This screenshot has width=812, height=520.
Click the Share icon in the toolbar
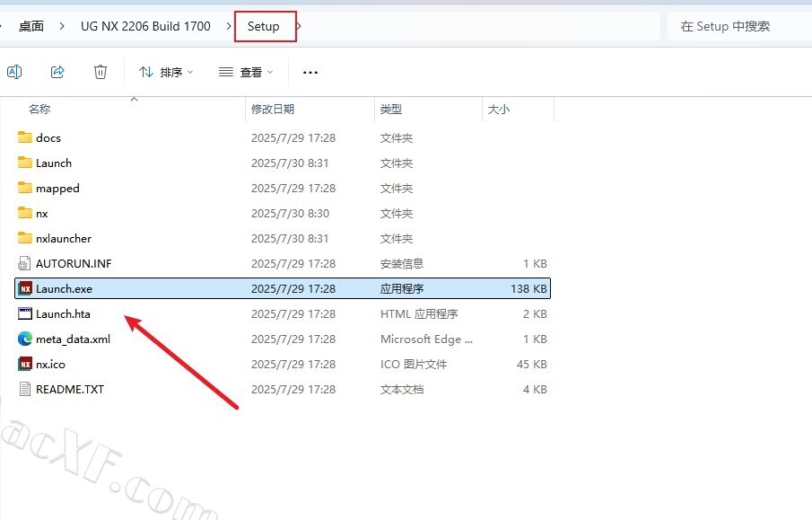(57, 72)
